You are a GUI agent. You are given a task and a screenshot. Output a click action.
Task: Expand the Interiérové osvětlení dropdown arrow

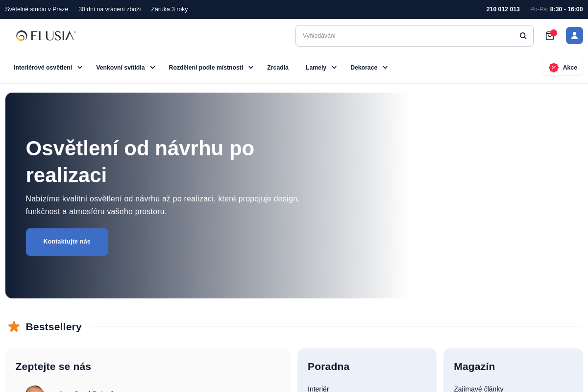click(80, 68)
